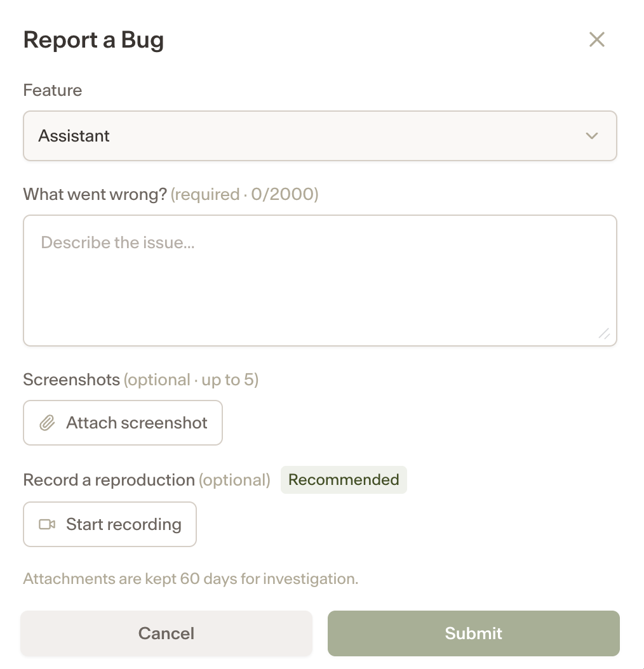
Task: Close the Report a Bug dialog
Action: tap(596, 40)
